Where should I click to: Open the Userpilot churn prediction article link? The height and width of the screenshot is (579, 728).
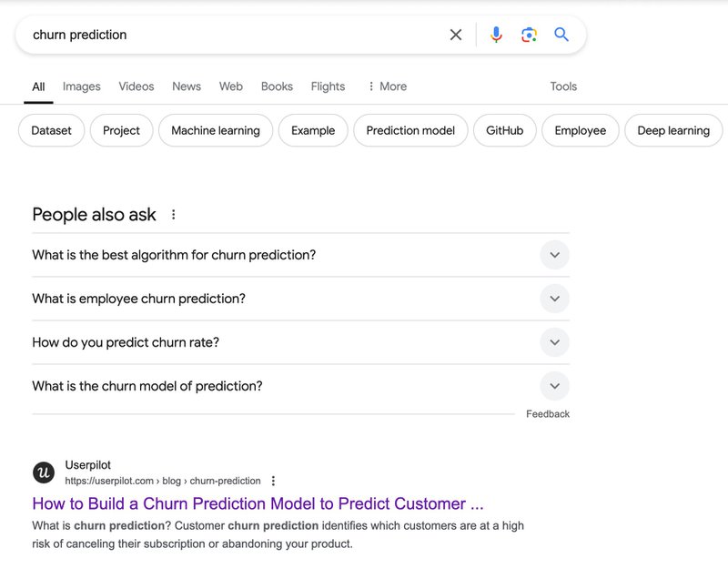tap(258, 503)
